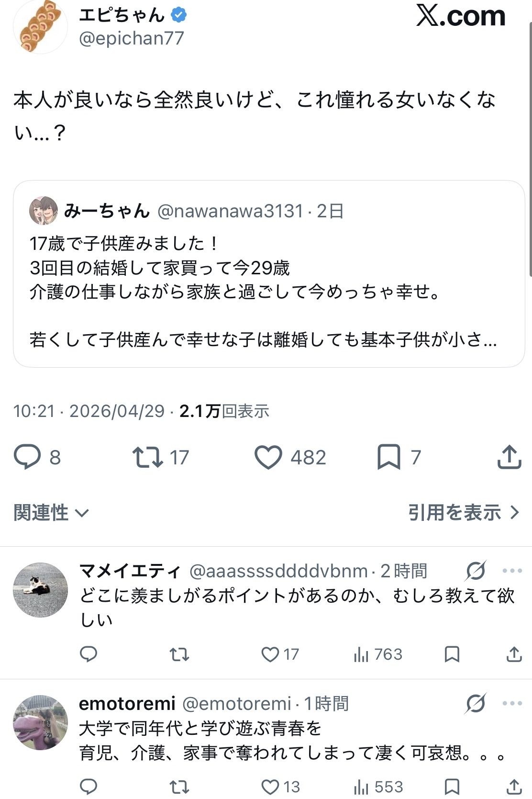532x799 pixels.
Task: Open more options on emotoremi reply
Action: (x=512, y=703)
